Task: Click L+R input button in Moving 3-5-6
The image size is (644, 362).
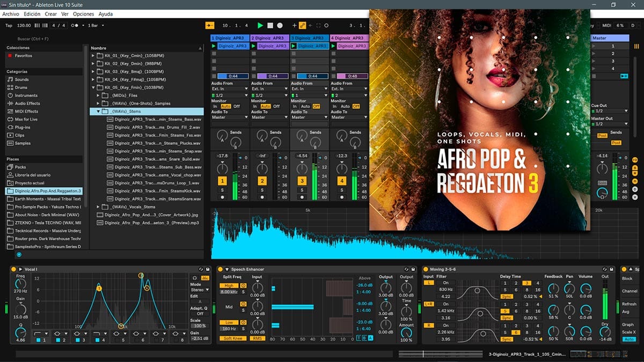Action: point(429,304)
